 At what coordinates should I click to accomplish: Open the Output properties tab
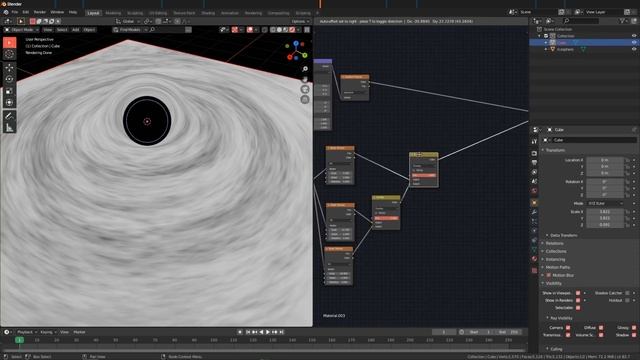coord(534,163)
